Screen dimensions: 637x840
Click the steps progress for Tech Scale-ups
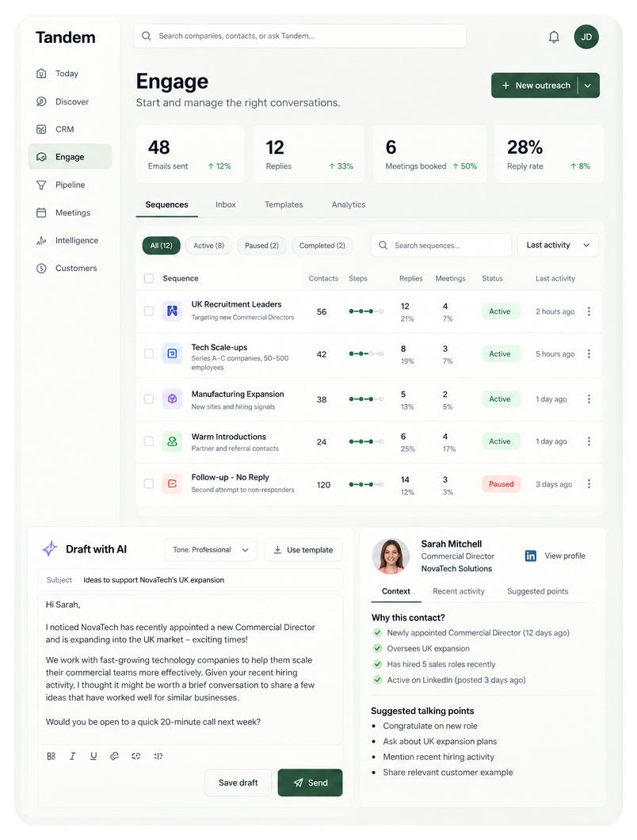coord(366,353)
